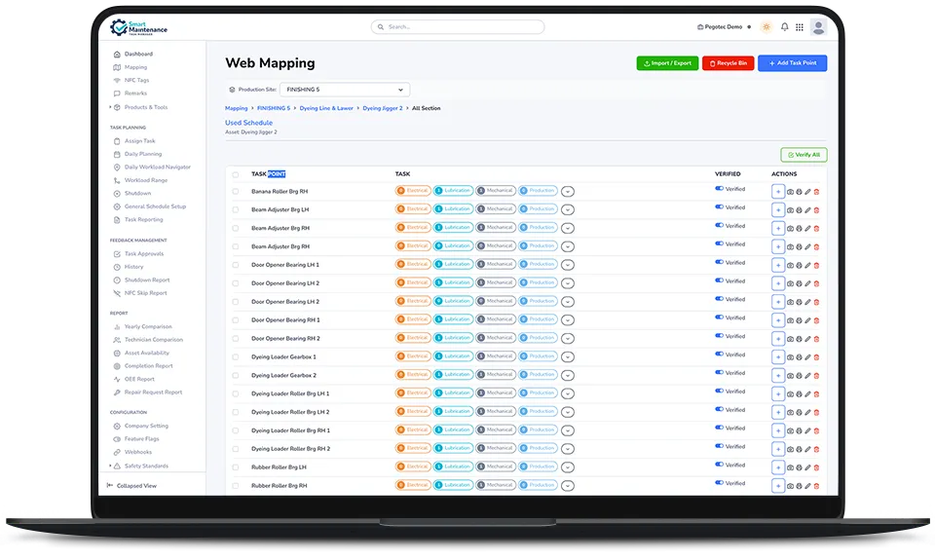Click the Smart Maintenance logo
935x560 pixels.
138,27
